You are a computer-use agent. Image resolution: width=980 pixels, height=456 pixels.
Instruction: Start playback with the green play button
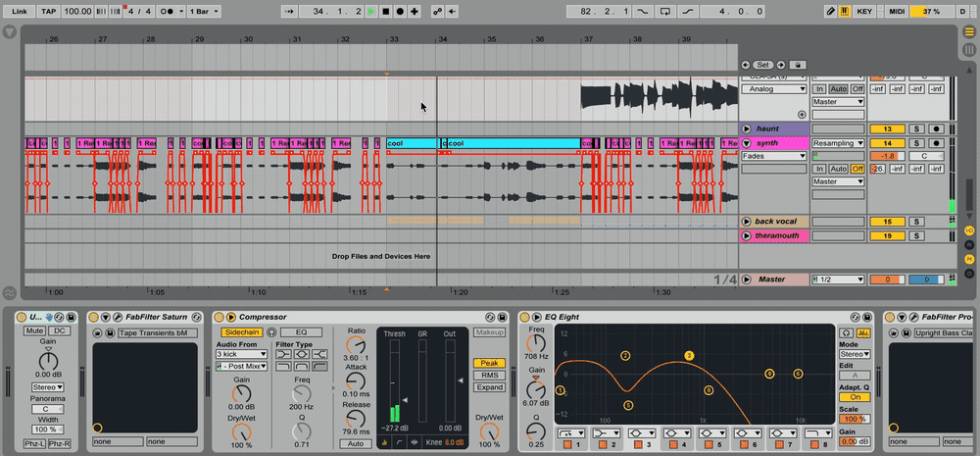(x=371, y=11)
